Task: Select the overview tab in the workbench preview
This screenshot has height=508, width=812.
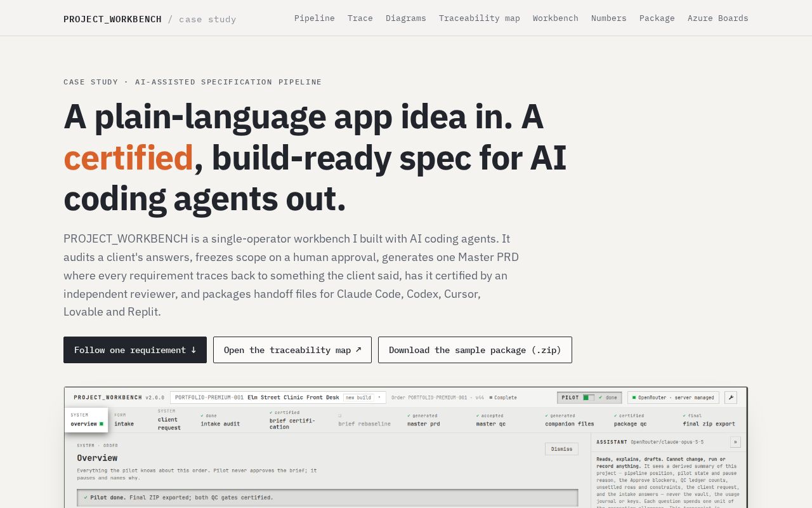Action: pos(86,420)
